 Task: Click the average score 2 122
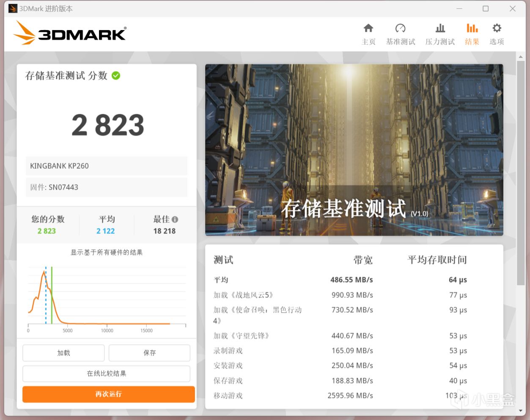click(x=105, y=231)
